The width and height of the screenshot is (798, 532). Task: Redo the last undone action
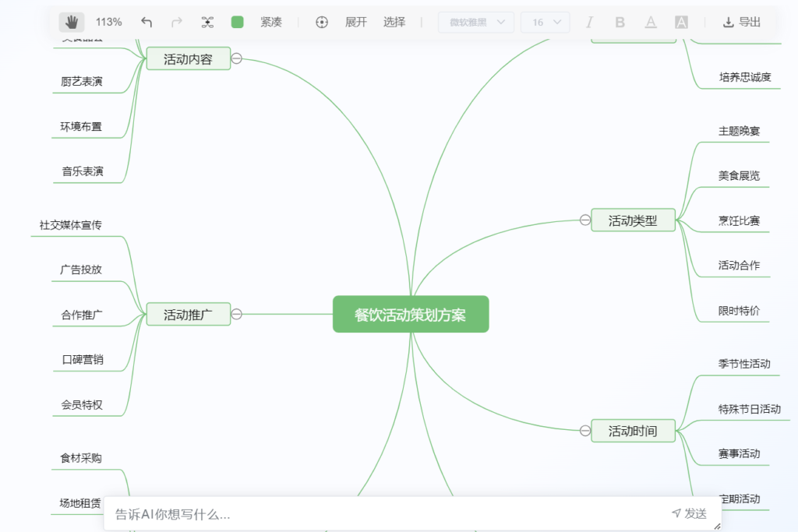[177, 22]
